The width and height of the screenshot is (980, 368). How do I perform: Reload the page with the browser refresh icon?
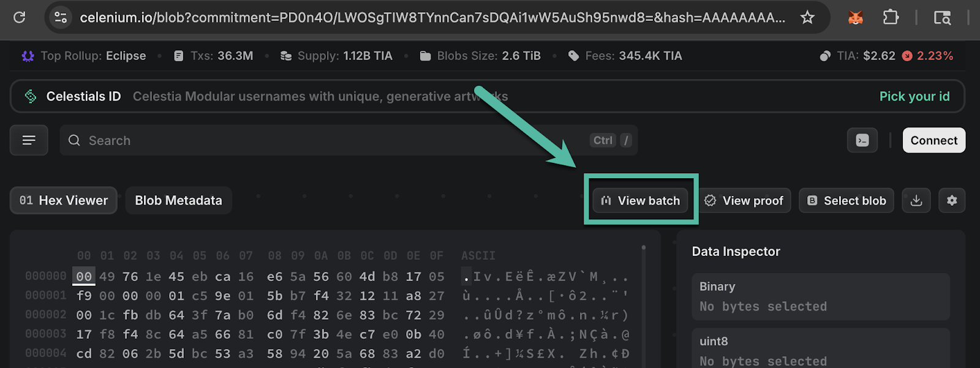click(x=20, y=17)
